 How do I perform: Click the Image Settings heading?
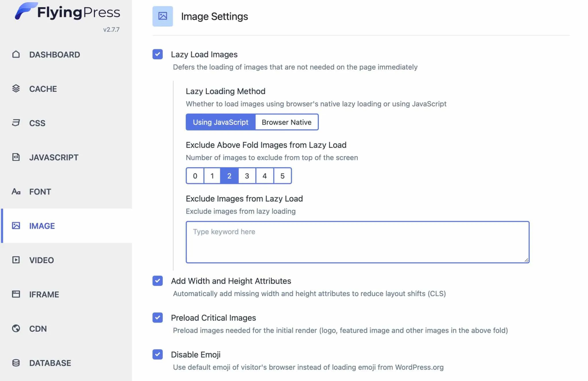click(x=214, y=16)
